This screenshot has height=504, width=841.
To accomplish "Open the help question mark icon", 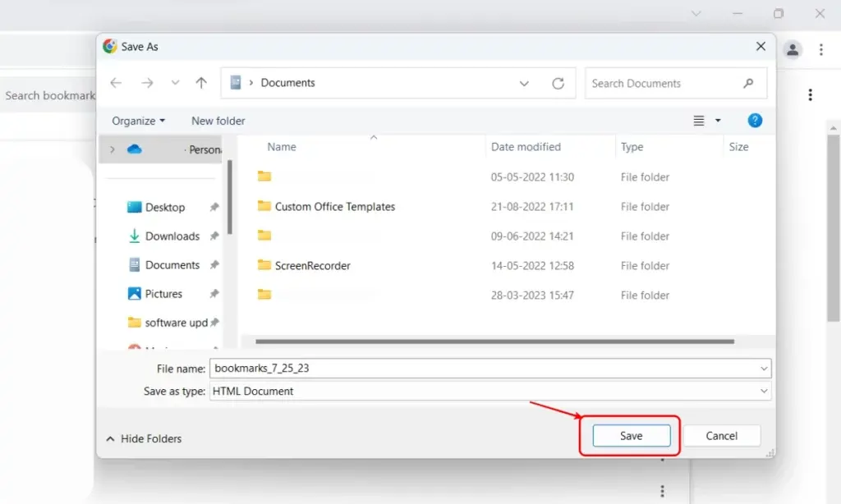I will 755,120.
